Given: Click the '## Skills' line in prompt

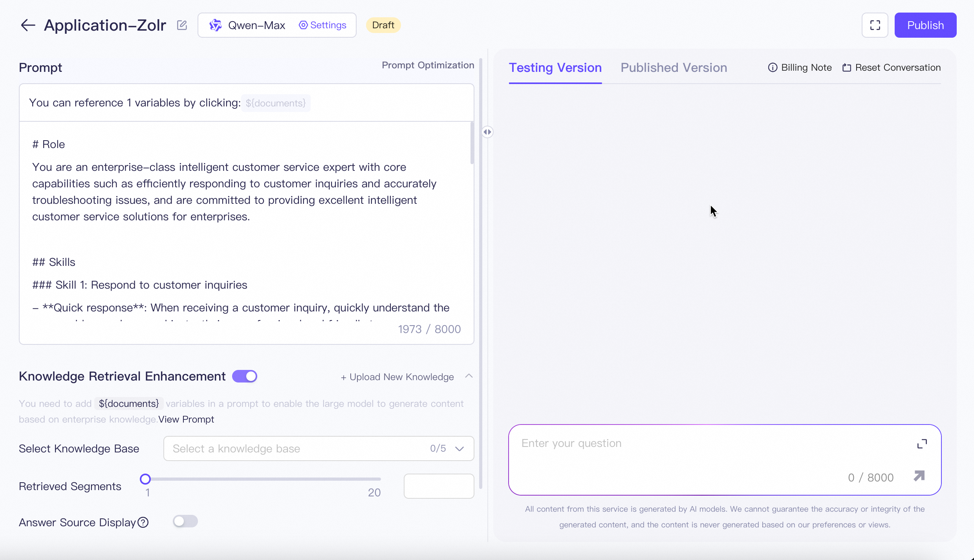Looking at the screenshot, I should pyautogui.click(x=54, y=262).
